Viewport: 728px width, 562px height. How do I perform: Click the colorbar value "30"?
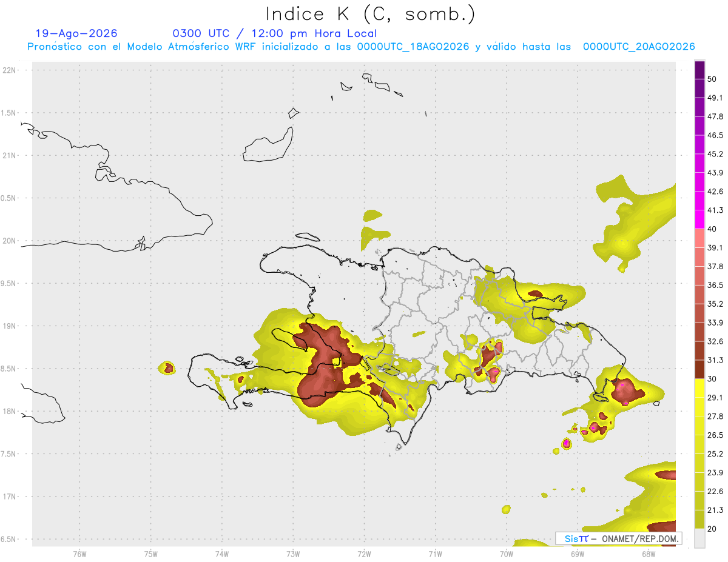[713, 379]
